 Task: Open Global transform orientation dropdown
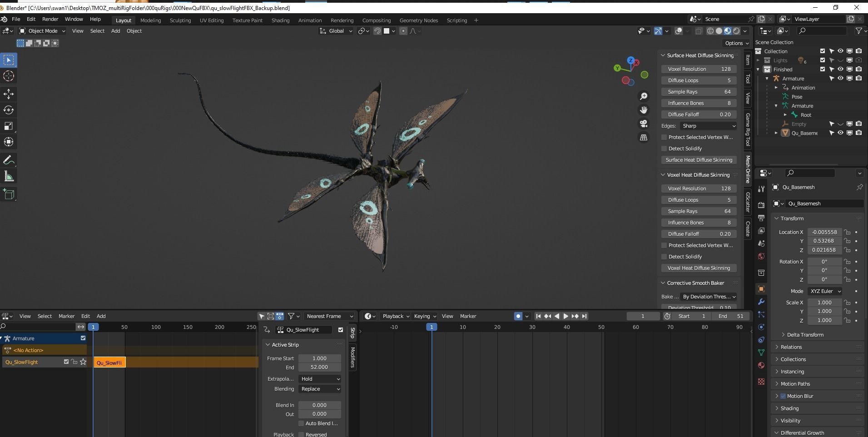pyautogui.click(x=336, y=31)
